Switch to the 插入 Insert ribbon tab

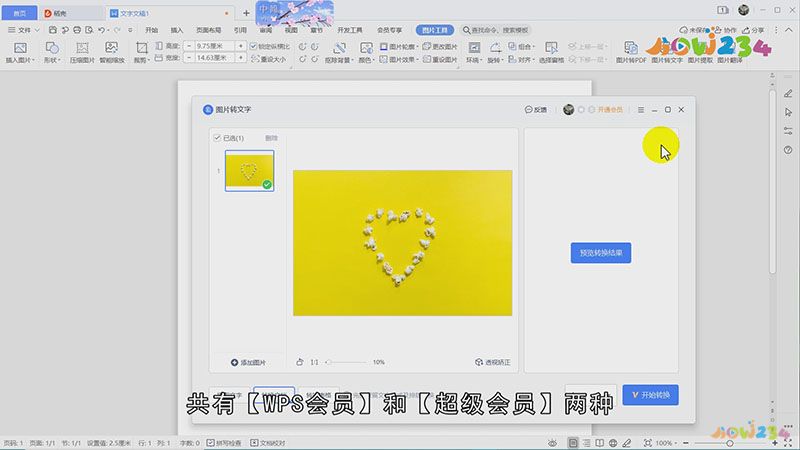pos(177,30)
